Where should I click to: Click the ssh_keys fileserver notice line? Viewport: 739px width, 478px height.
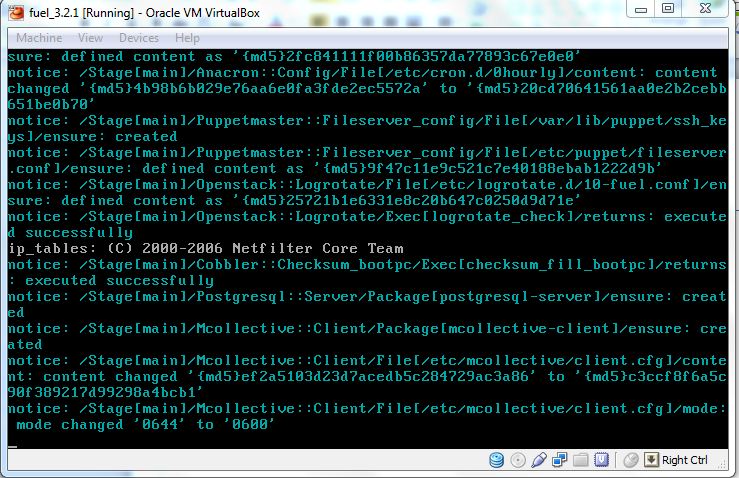tap(367, 128)
